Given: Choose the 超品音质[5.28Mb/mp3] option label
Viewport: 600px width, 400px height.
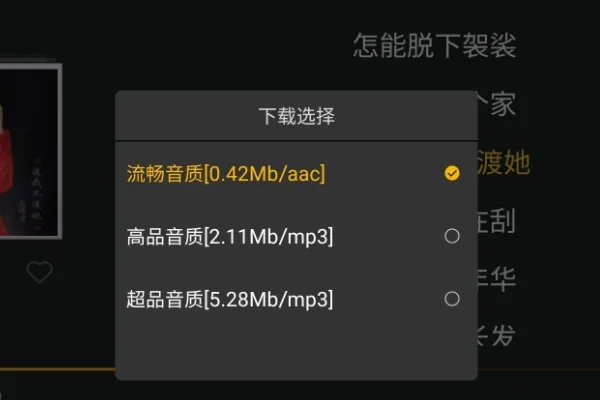Looking at the screenshot, I should point(230,298).
